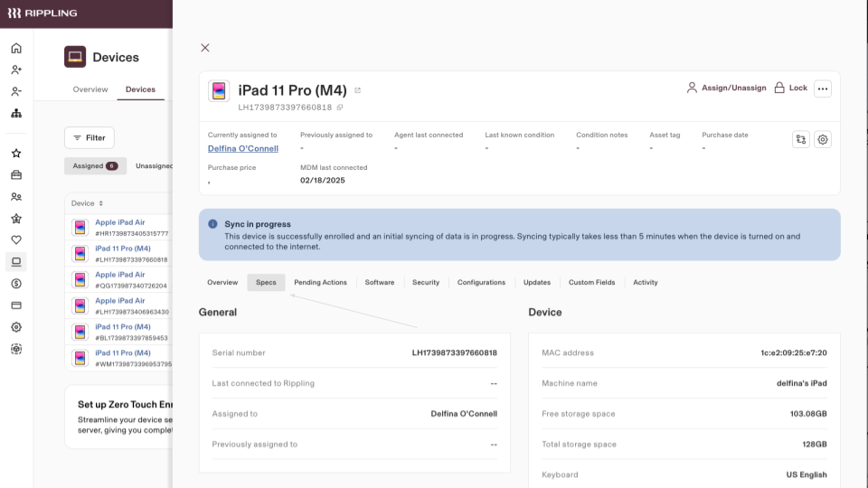Screen dimensions: 868x488
Task: Click MAC address value 1c:e2:09:25:e7:20
Action: (x=793, y=352)
